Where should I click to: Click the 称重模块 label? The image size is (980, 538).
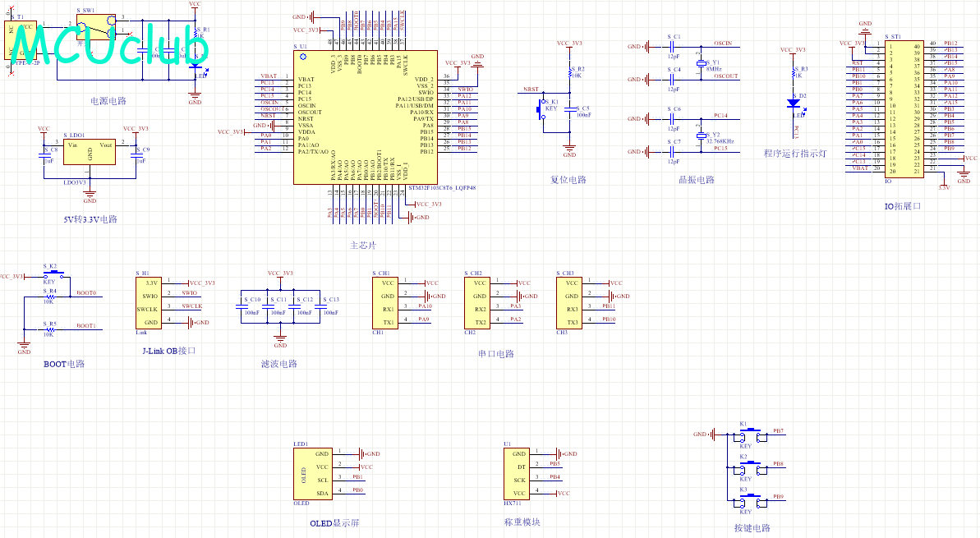click(522, 522)
